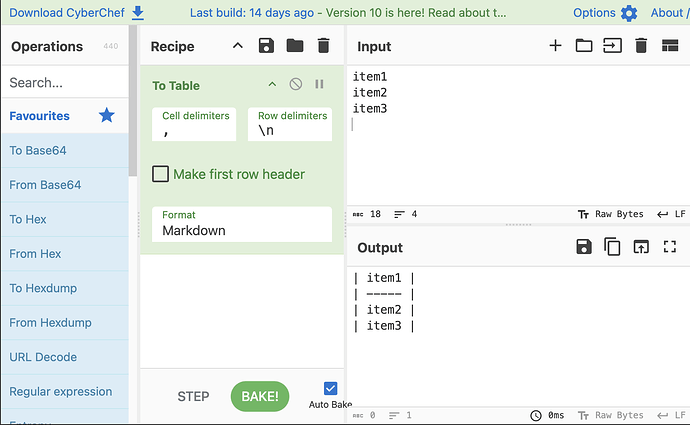Image resolution: width=690 pixels, height=425 pixels.
Task: Save output to a file
Action: [584, 247]
